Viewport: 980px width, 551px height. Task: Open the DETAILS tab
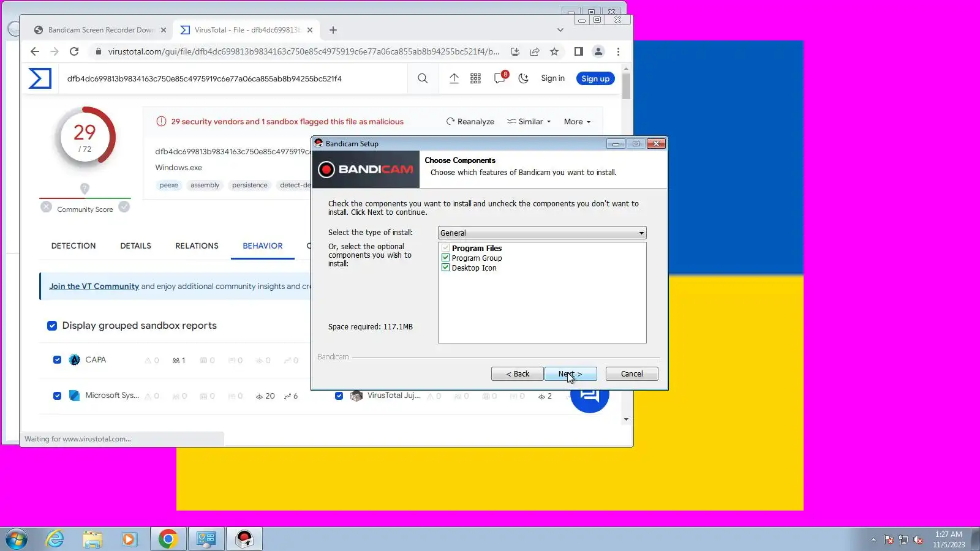(135, 246)
